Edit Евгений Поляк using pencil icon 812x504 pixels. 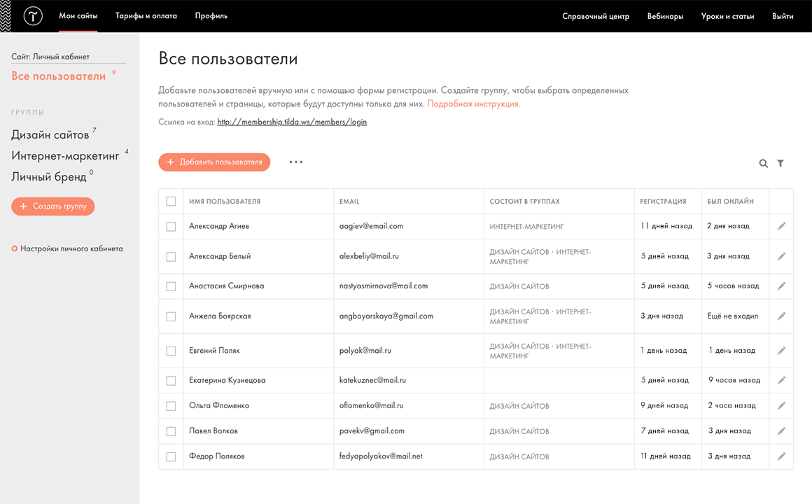click(781, 350)
